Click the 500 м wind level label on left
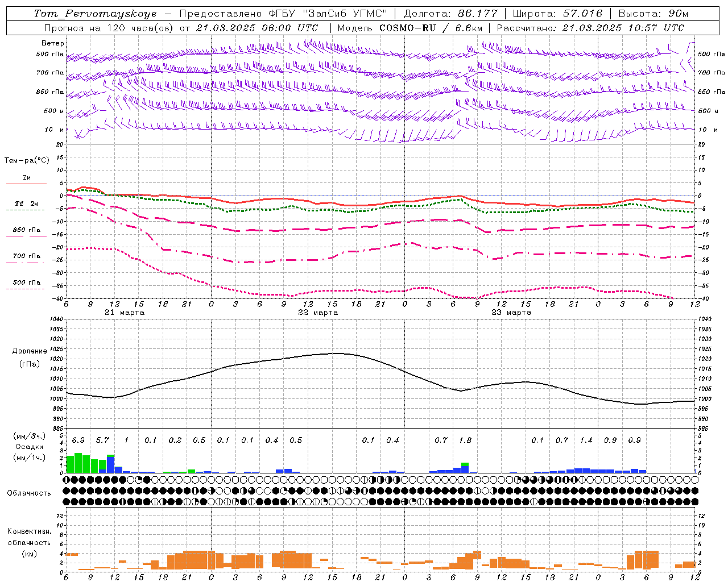This screenshot has height=582, width=728. [54, 111]
